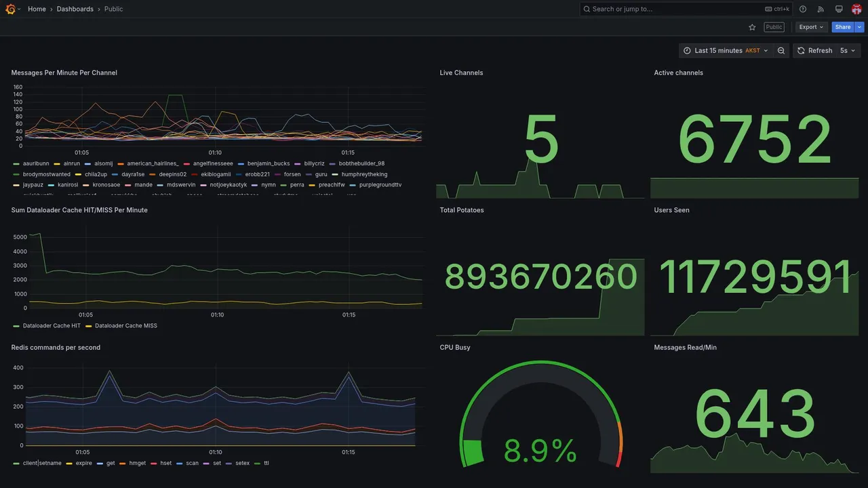This screenshot has width=868, height=488.
Task: Open the user avatar profile menu
Action: (x=856, y=9)
